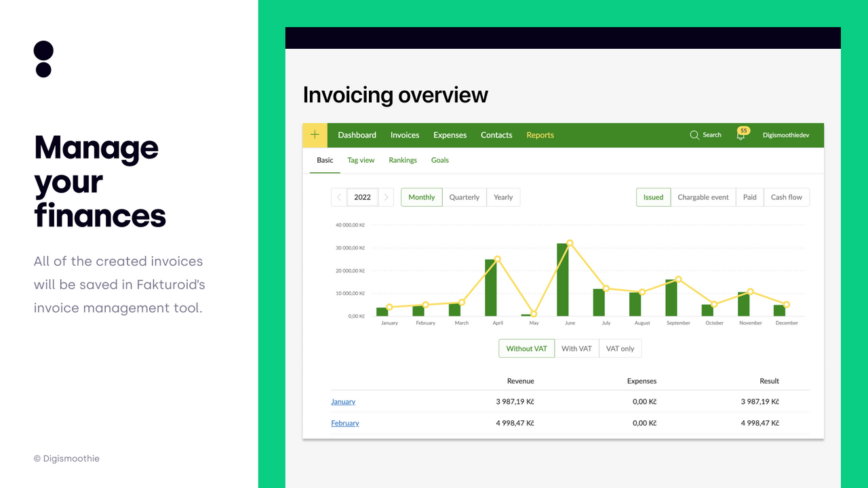Open the January row link
868x488 pixels.
[343, 402]
